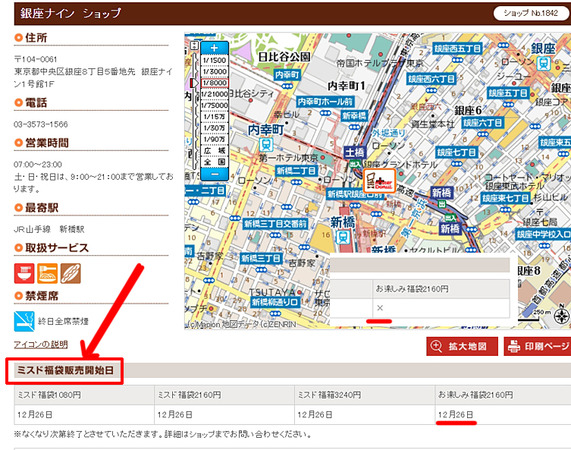Click 12月26日 under ミスド福袋2160円
Screen dimensions: 571x450
coord(175,415)
